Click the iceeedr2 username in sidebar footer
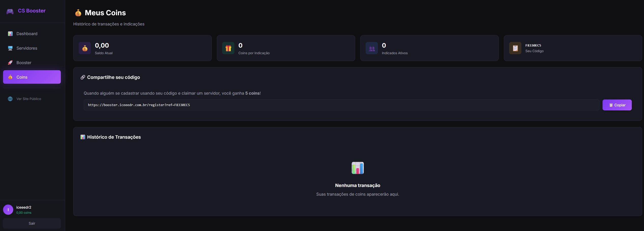Screen dimensions: 644x231 click(x=24, y=207)
